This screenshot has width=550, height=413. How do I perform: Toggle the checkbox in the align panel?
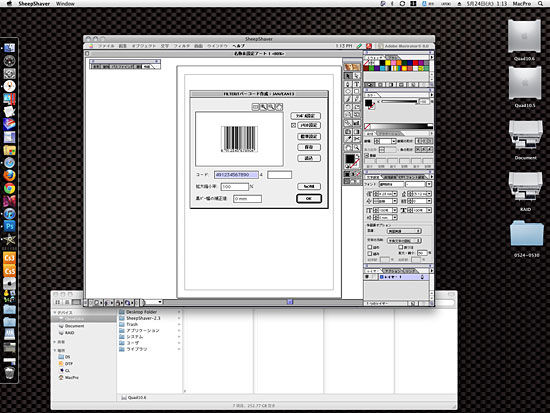tap(367, 155)
